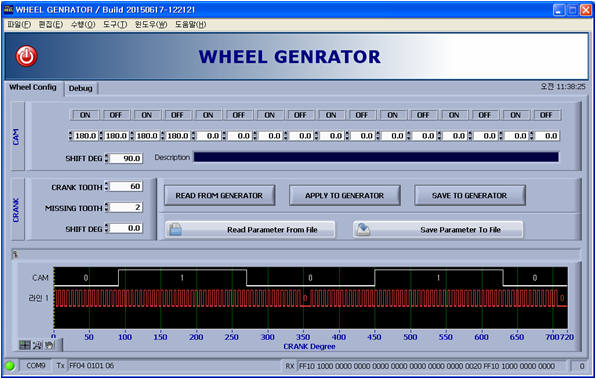Click the COM9 port indicator
The height and width of the screenshot is (379, 596).
36,366
